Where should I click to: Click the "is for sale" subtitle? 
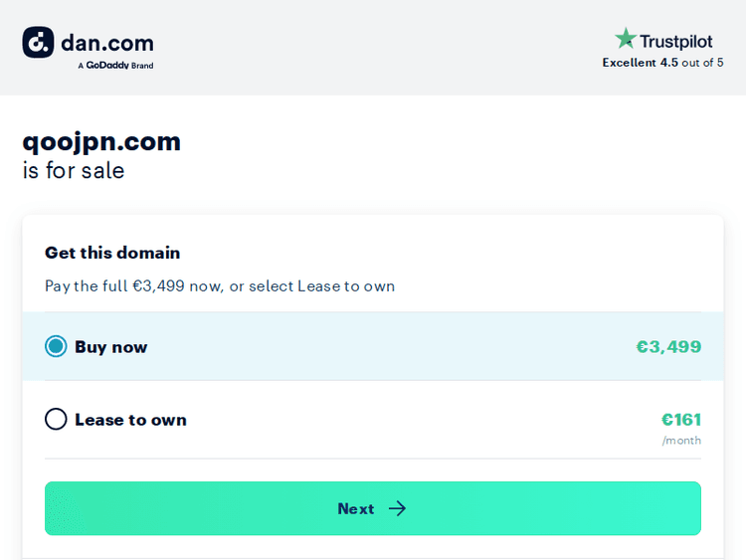point(74,170)
